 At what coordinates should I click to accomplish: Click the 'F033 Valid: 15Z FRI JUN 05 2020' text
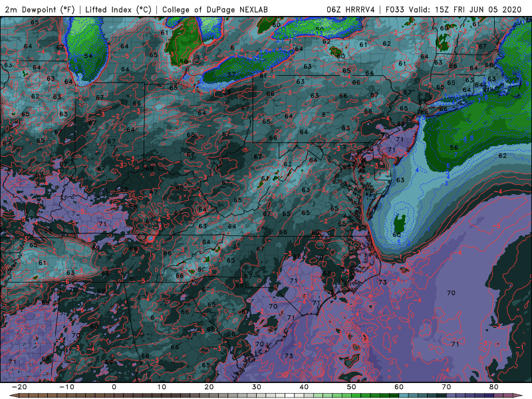coord(454,9)
